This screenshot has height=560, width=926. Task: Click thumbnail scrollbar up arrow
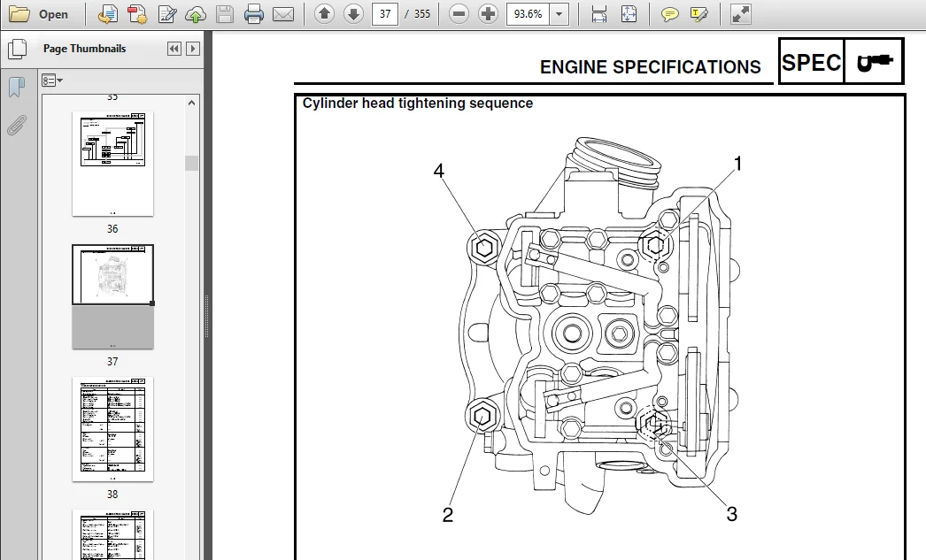[x=191, y=103]
